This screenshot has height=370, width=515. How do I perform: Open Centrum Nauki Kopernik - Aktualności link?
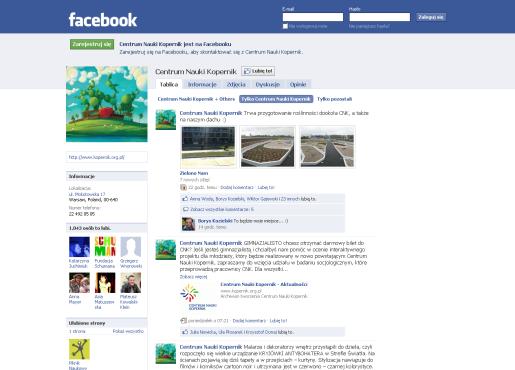click(264, 284)
